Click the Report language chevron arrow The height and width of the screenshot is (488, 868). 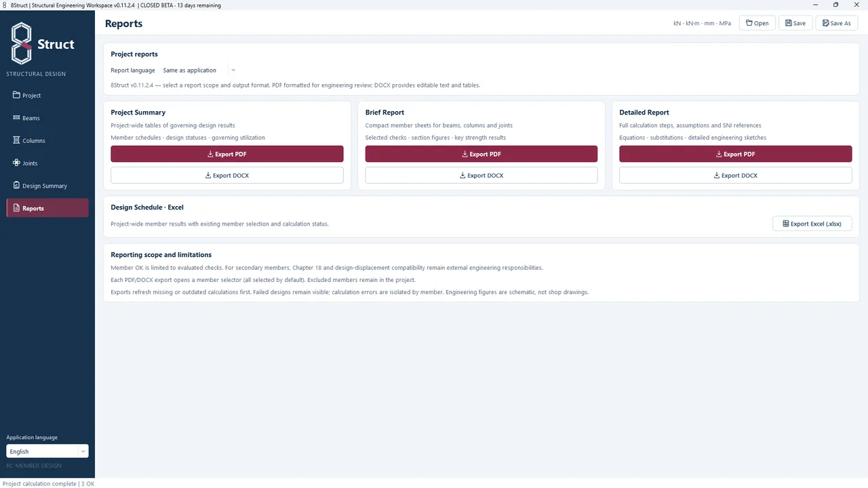(233, 70)
